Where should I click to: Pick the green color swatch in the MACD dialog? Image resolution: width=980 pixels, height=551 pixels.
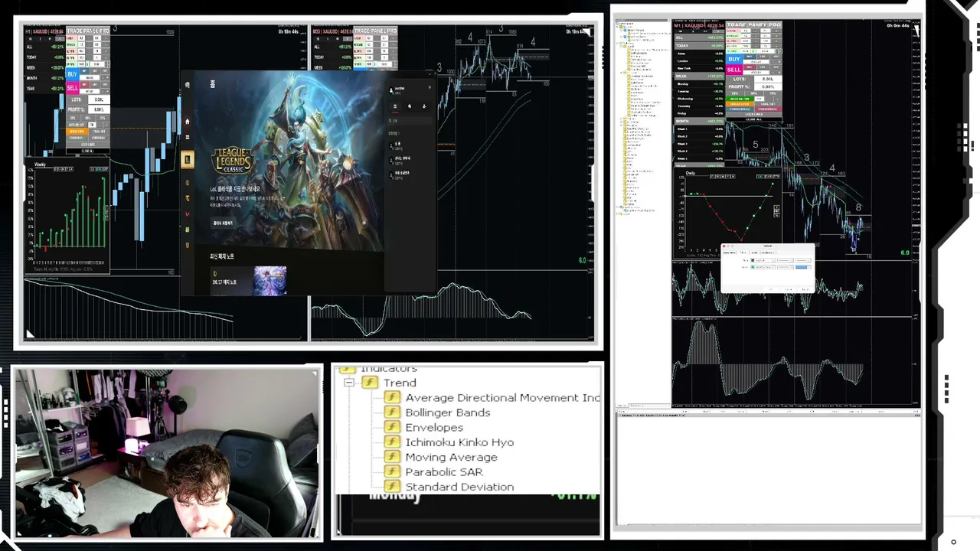click(753, 267)
